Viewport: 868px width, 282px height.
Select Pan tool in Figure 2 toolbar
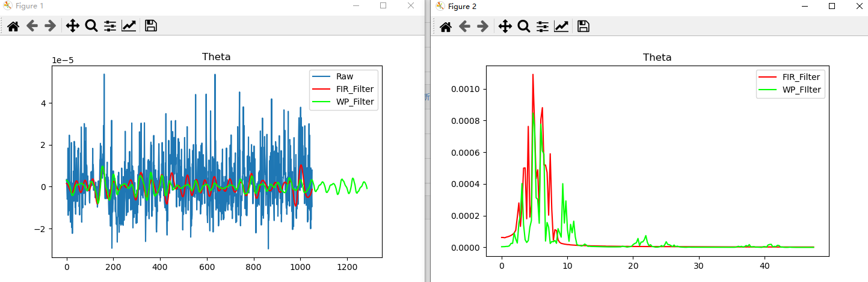click(x=505, y=26)
